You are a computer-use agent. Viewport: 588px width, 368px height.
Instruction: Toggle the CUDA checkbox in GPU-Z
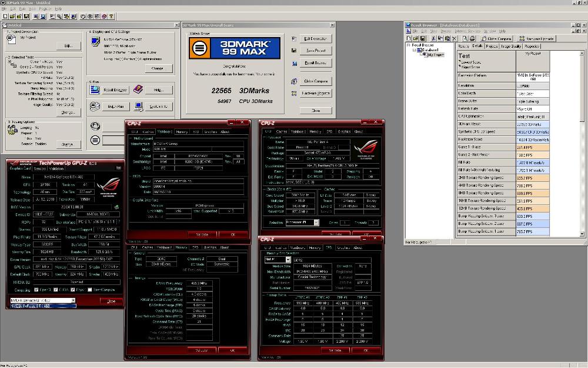(x=55, y=290)
